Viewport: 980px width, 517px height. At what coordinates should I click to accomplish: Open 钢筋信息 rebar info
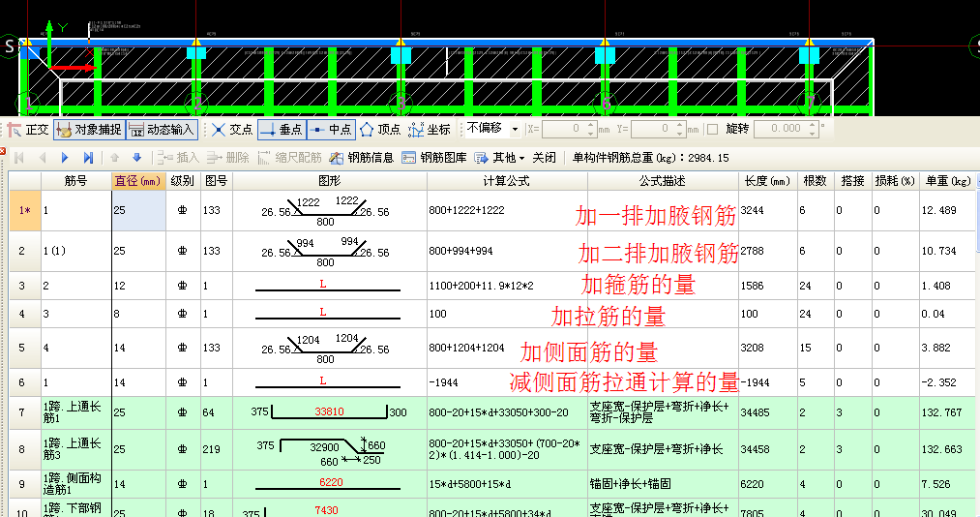point(361,158)
